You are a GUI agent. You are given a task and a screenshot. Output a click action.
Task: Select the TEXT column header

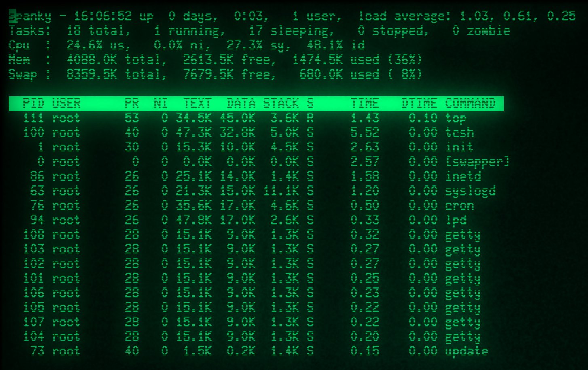pyautogui.click(x=197, y=104)
